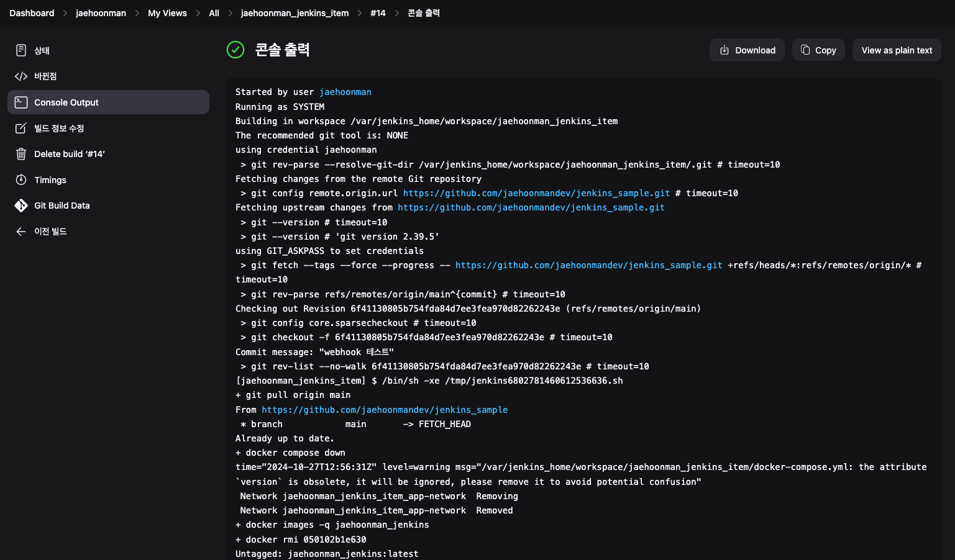Screen dimensions: 955x560
Task: Click the Delete build trash can icon
Action: point(21,154)
